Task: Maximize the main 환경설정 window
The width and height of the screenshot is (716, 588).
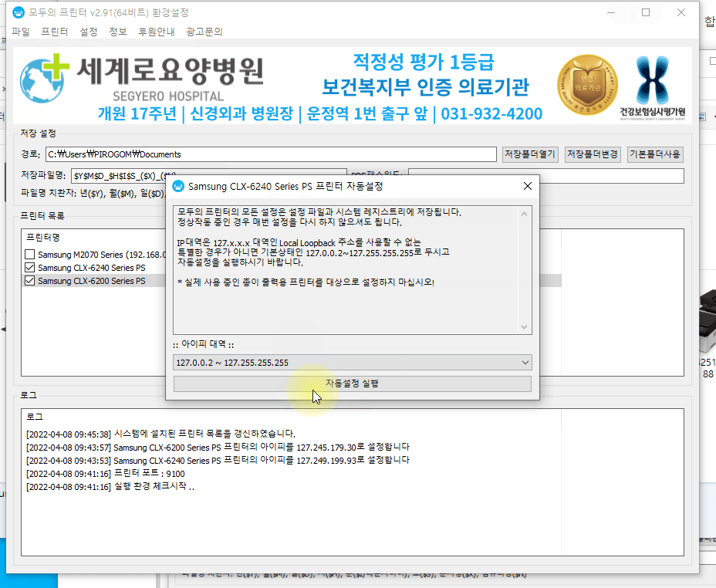Action: click(646, 12)
